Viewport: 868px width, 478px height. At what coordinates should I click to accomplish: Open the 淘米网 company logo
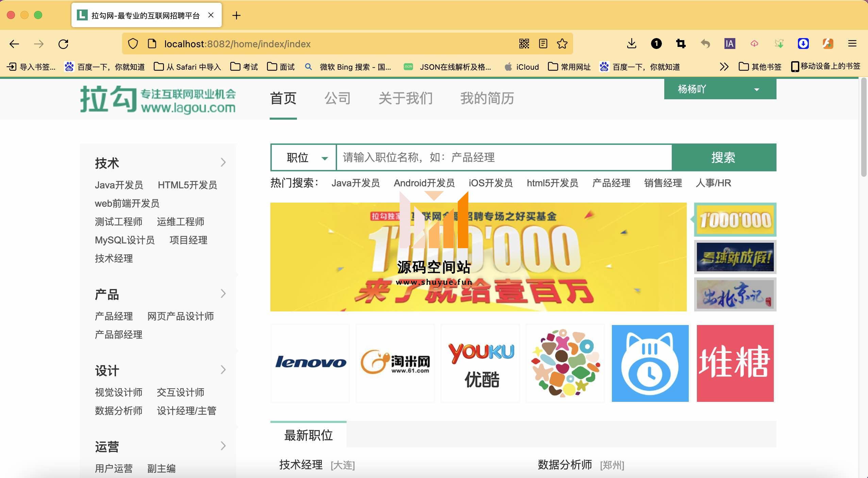(395, 363)
